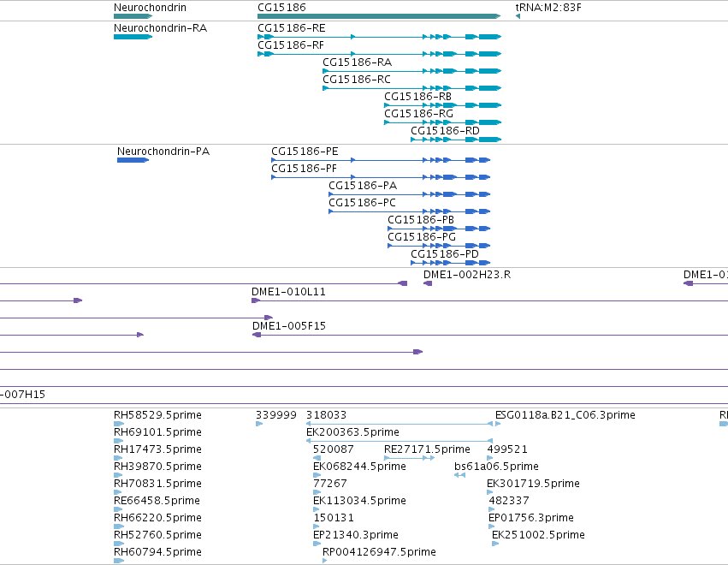
Task: Select transcript CG15186-RD label
Action: [x=445, y=131]
